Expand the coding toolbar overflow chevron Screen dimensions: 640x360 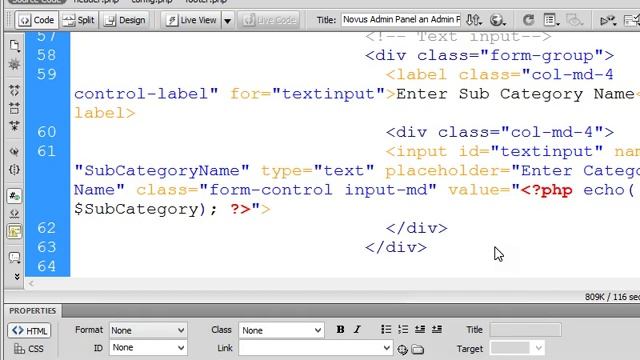click(17, 277)
